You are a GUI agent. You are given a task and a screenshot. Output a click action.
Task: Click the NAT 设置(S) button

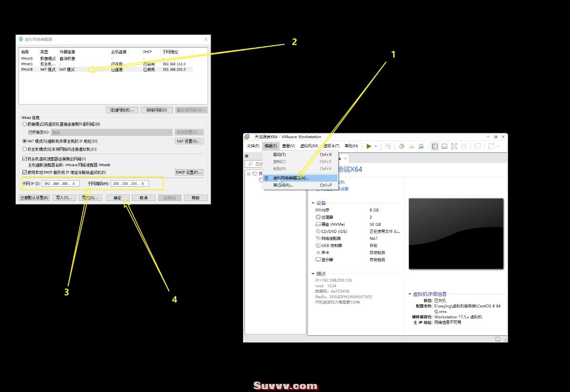pyautogui.click(x=189, y=141)
